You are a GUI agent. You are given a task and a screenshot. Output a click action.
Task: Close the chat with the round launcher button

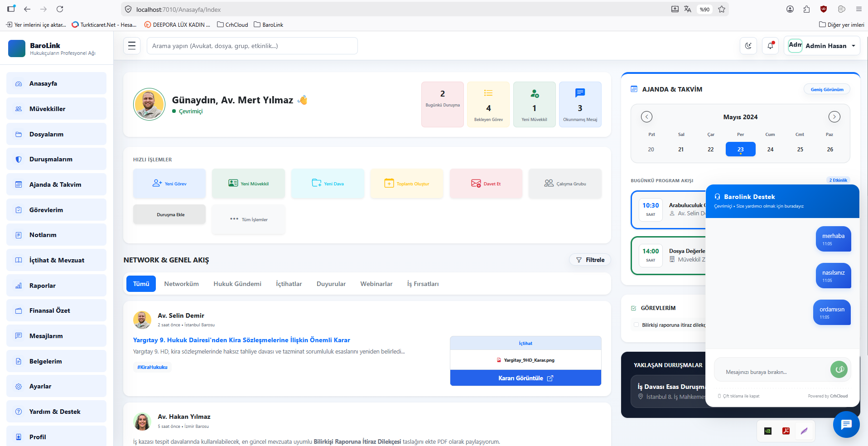[846, 424]
